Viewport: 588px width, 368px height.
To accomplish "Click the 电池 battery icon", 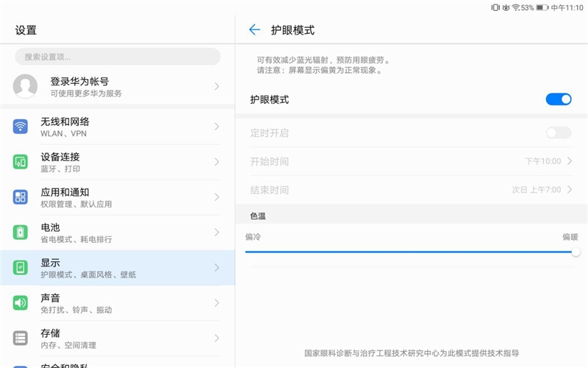I will click(21, 233).
